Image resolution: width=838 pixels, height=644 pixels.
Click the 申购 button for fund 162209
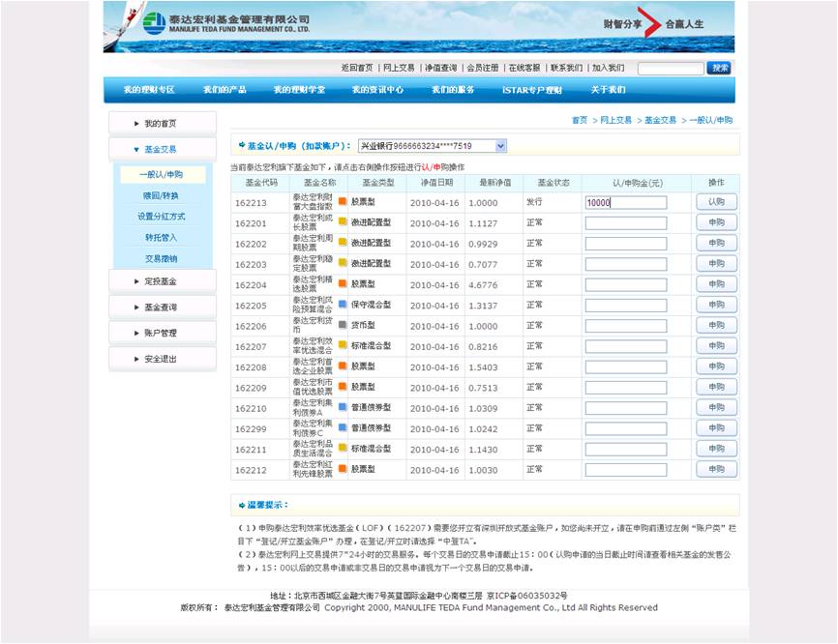(717, 387)
